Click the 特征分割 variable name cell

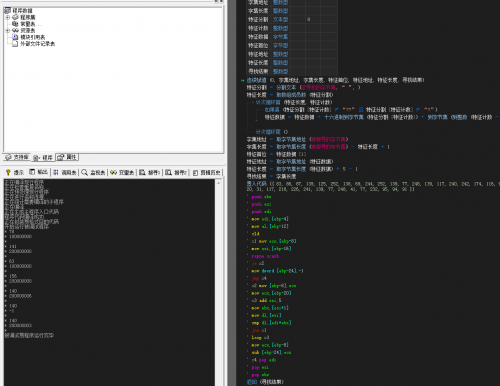coord(258,20)
